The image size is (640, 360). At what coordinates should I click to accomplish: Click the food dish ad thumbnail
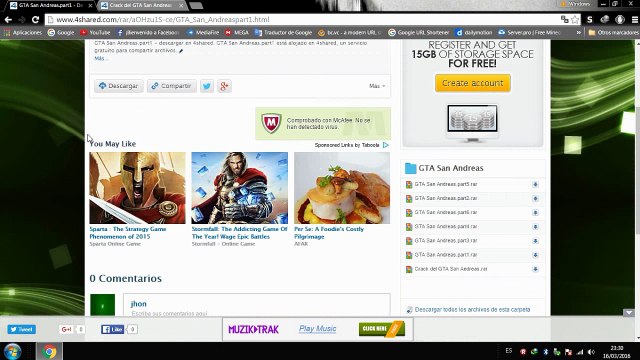click(342, 188)
